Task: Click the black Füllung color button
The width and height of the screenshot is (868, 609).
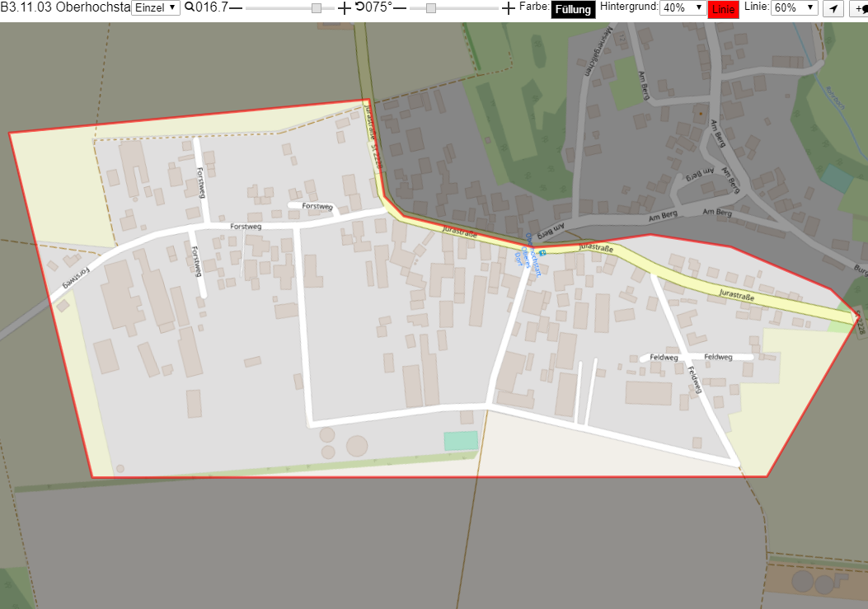Action: (573, 9)
